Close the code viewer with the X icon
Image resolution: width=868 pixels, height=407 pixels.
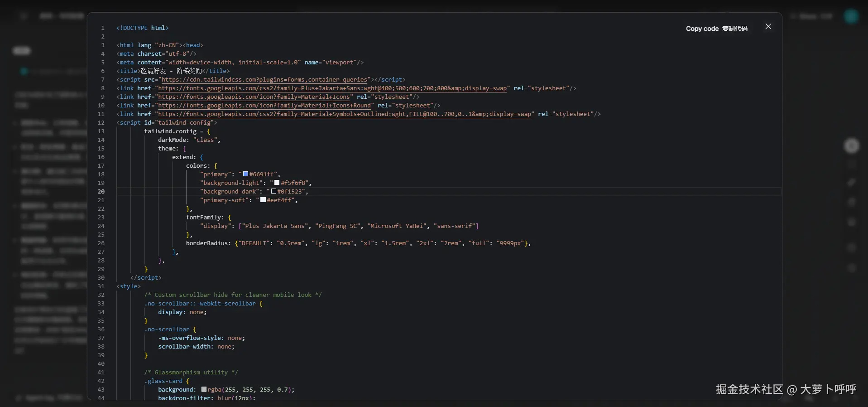tap(768, 27)
